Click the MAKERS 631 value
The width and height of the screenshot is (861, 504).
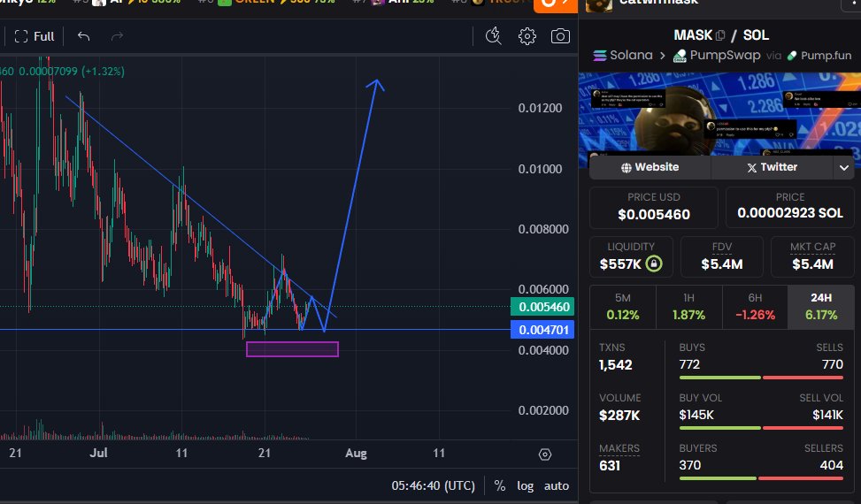point(610,466)
